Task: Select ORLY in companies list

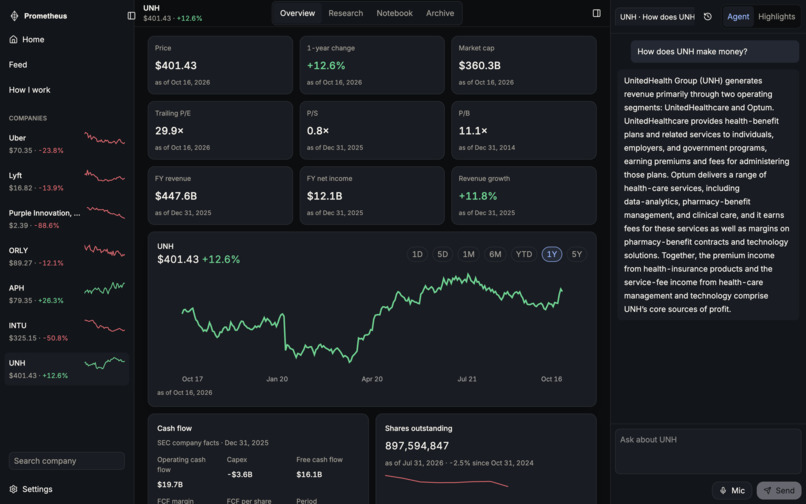Action: point(67,257)
